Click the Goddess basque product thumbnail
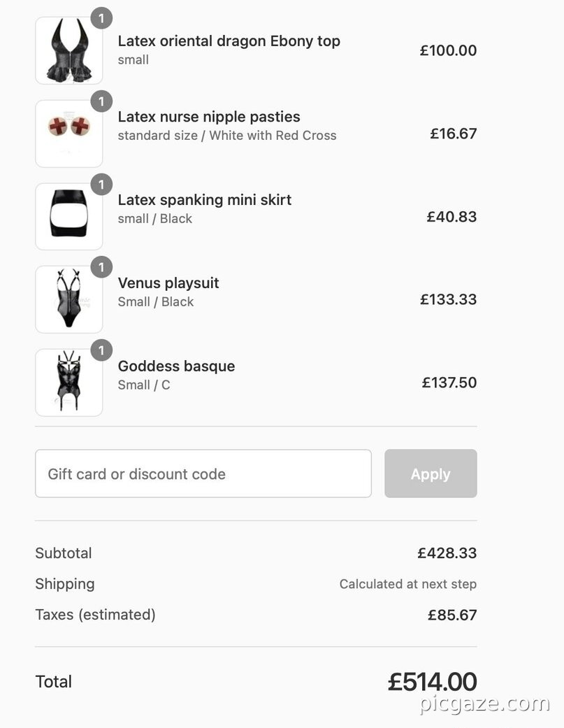Image resolution: width=564 pixels, height=728 pixels. point(68,383)
